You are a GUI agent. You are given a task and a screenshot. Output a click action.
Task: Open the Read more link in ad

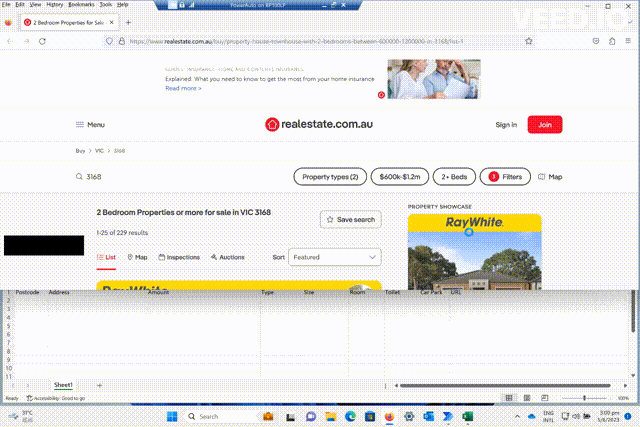click(183, 88)
